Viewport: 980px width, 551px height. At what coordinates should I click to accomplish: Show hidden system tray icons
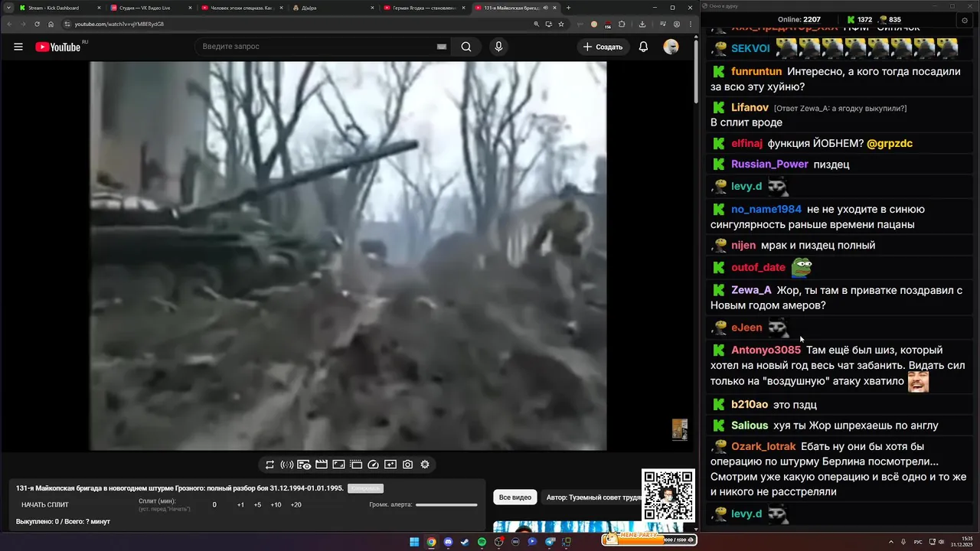[x=891, y=542]
